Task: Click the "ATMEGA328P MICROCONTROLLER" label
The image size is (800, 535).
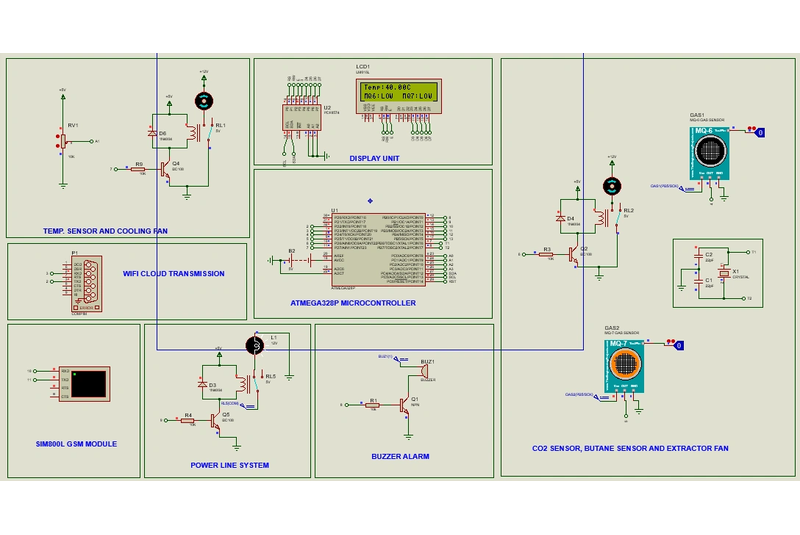Action: (353, 303)
